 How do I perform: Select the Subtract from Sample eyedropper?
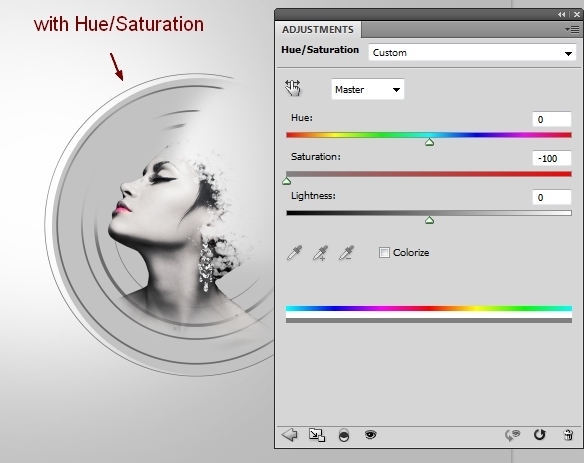click(346, 253)
